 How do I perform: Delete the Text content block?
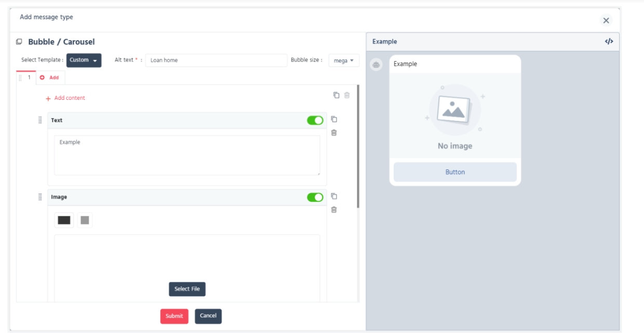coord(334,133)
